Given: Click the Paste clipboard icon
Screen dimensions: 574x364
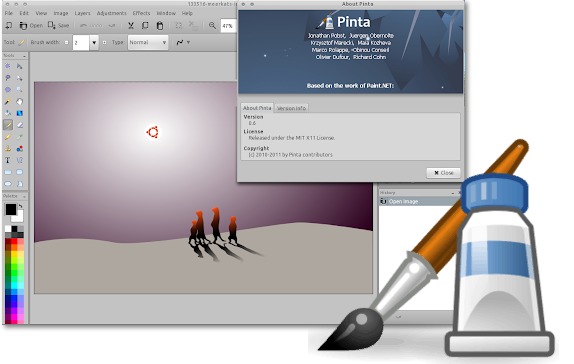Looking at the screenshot, I should pyautogui.click(x=160, y=25).
